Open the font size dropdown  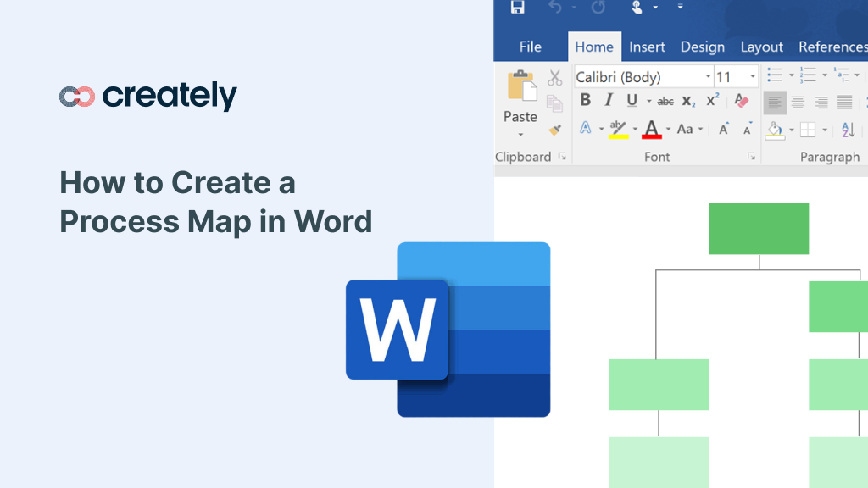[752, 75]
